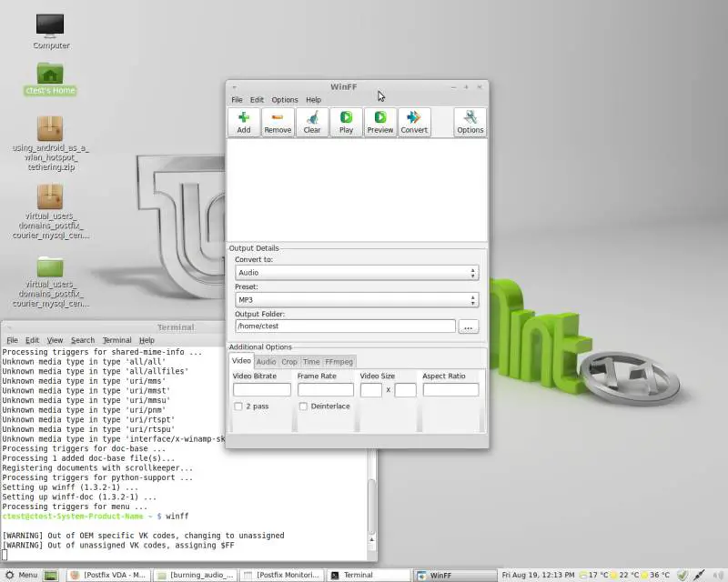Switch to the Time tab in Additional Options
The image size is (728, 582).
click(x=311, y=362)
